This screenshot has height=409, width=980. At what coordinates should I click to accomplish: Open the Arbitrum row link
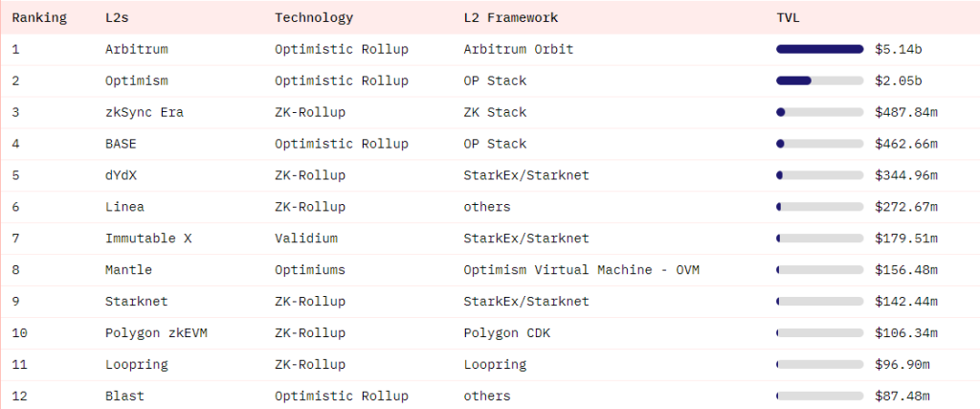coord(136,49)
